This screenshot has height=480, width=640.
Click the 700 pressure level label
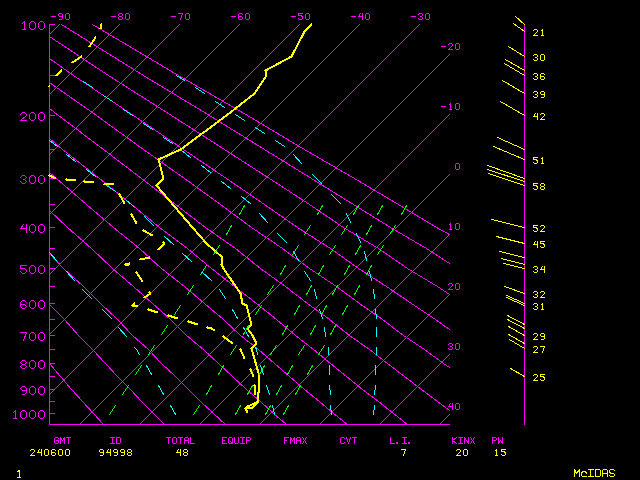coord(32,337)
